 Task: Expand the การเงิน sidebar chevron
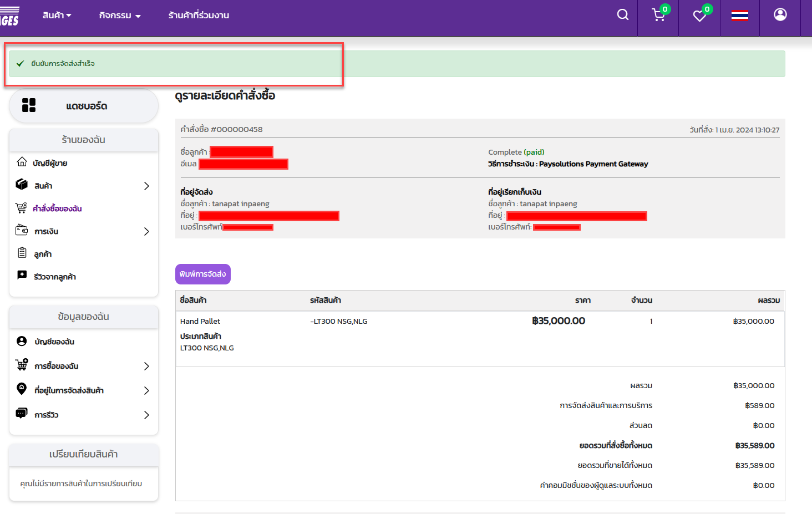pyautogui.click(x=146, y=231)
